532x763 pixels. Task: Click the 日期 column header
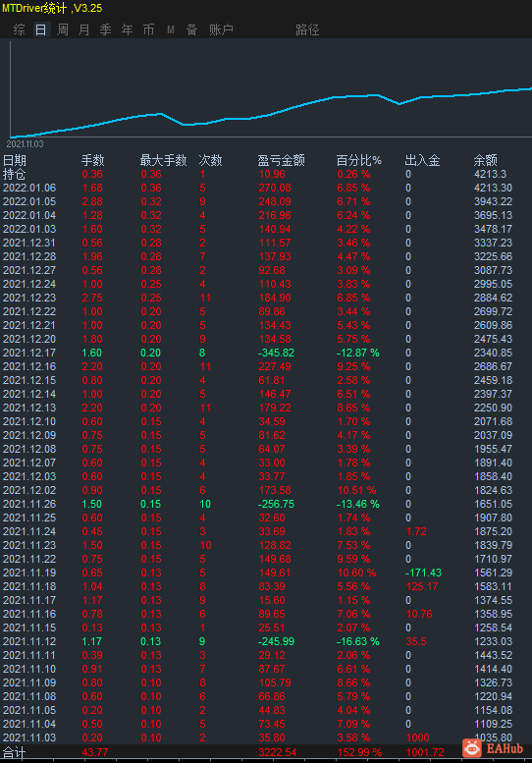point(15,160)
